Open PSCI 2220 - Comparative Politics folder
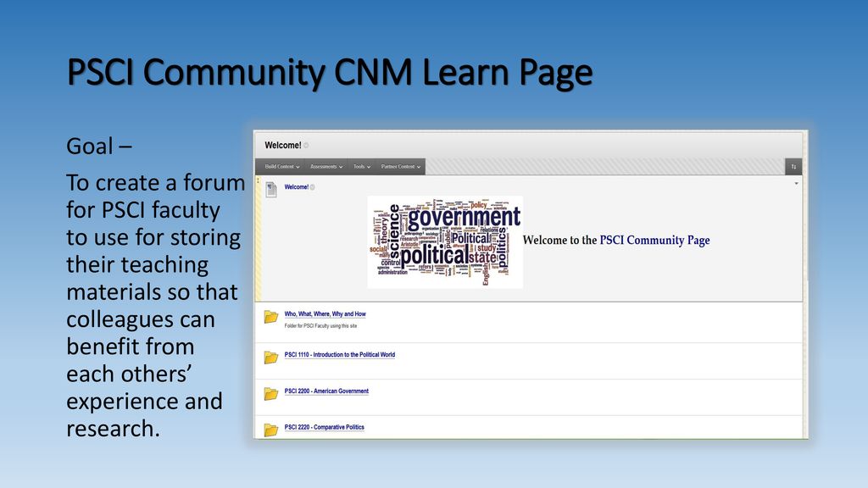Viewport: 868px width, 488px height. pos(324,427)
